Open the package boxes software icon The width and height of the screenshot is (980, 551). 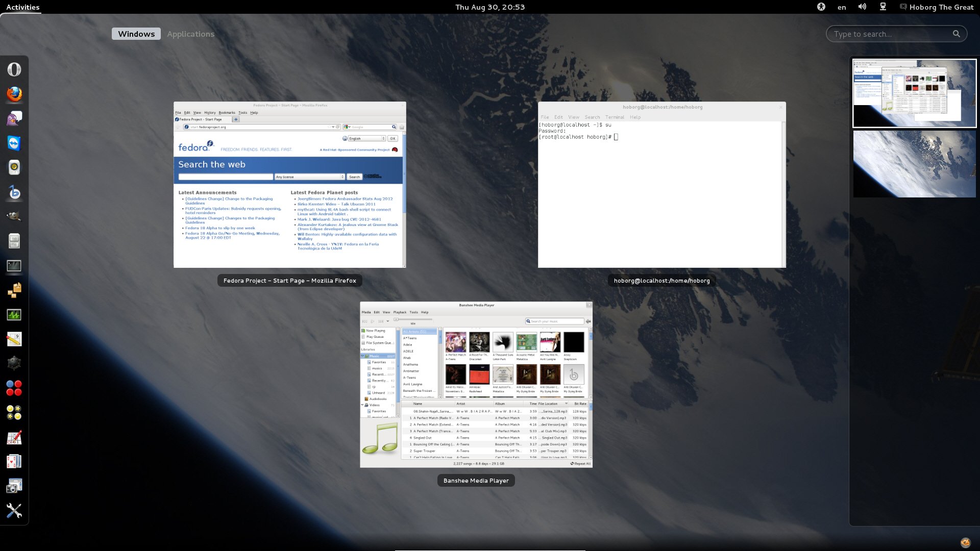[14, 290]
